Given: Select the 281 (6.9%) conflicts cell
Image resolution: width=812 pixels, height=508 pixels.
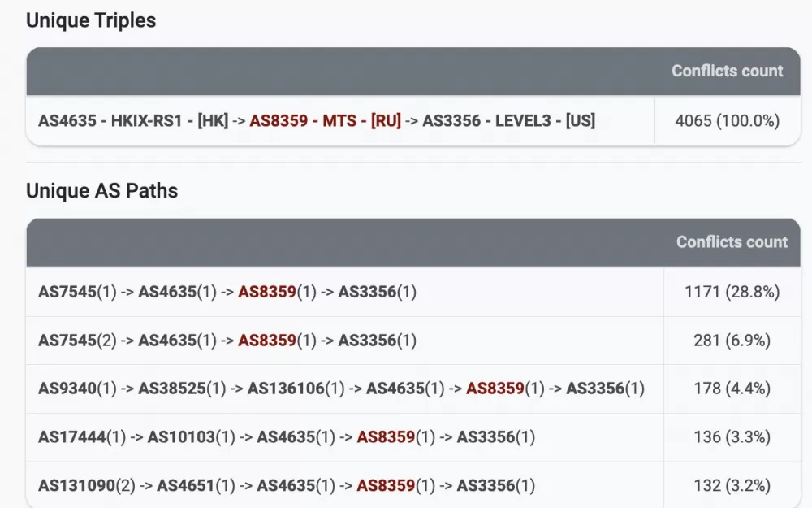Looking at the screenshot, I should point(732,341).
